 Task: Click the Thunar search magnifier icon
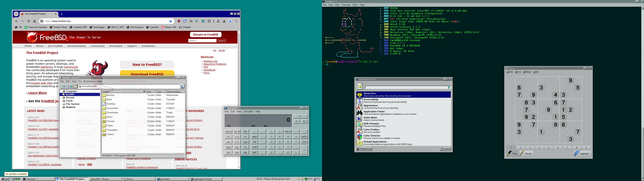point(182,86)
